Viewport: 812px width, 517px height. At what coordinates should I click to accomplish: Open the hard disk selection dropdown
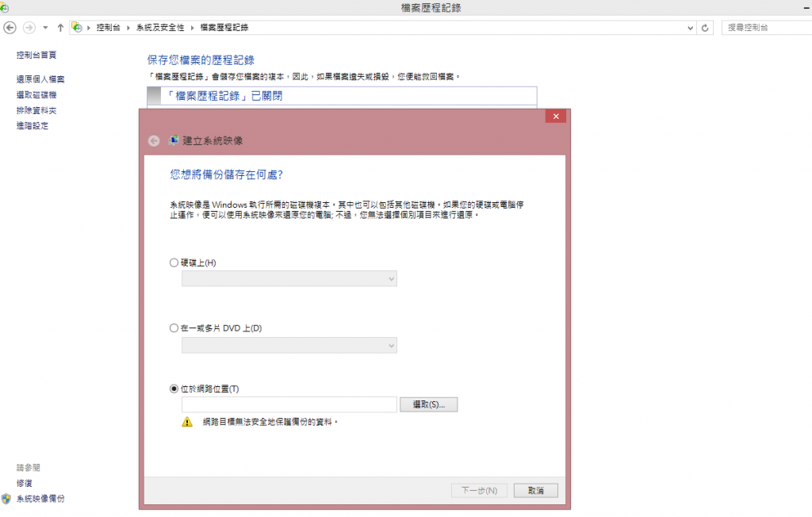[289, 278]
